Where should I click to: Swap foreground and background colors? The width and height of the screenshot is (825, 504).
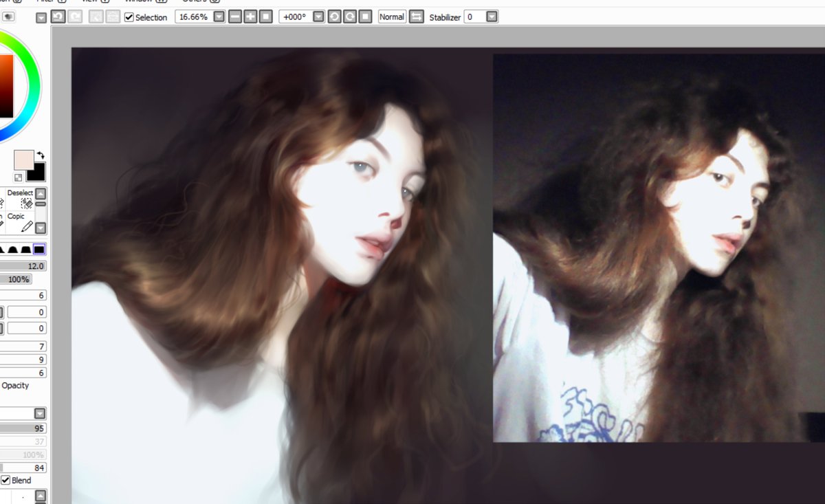point(41,154)
